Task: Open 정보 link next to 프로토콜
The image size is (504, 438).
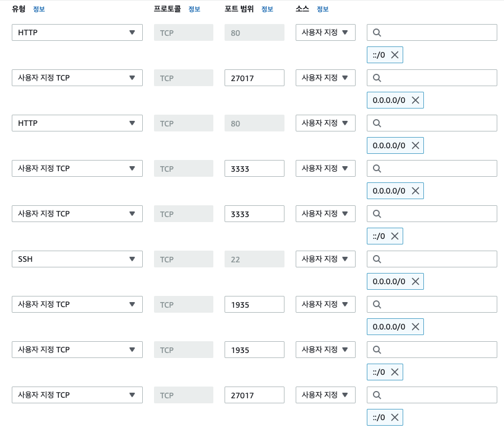Action: click(x=194, y=10)
